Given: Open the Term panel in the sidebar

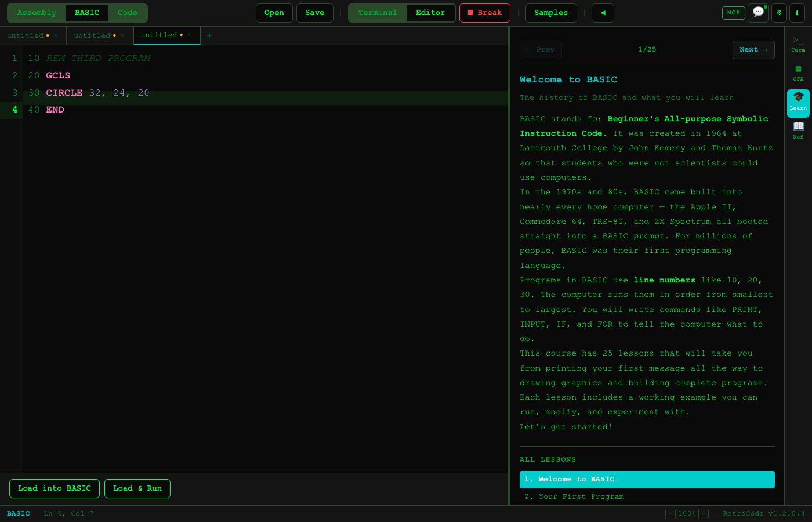Looking at the screenshot, I should tap(798, 44).
